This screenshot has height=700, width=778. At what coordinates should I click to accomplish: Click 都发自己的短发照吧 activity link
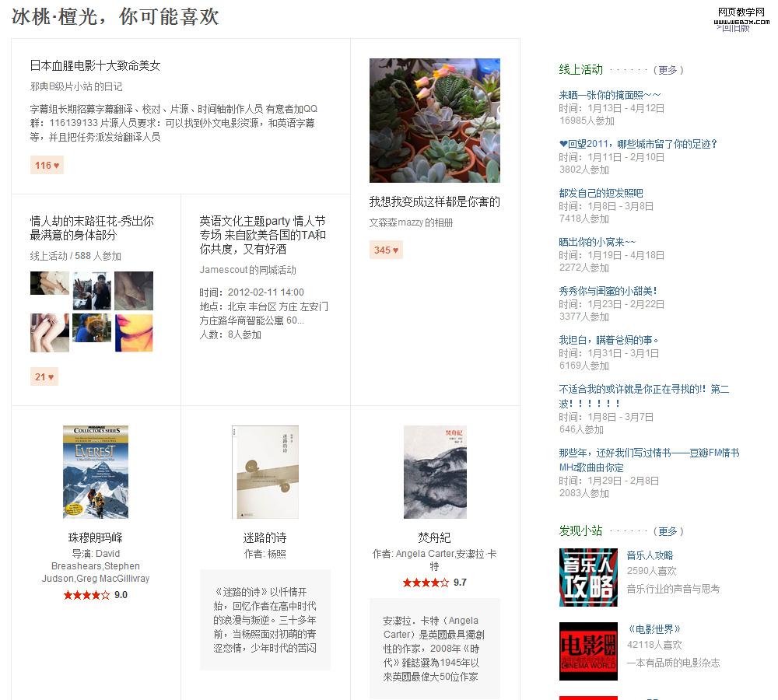[x=601, y=193]
